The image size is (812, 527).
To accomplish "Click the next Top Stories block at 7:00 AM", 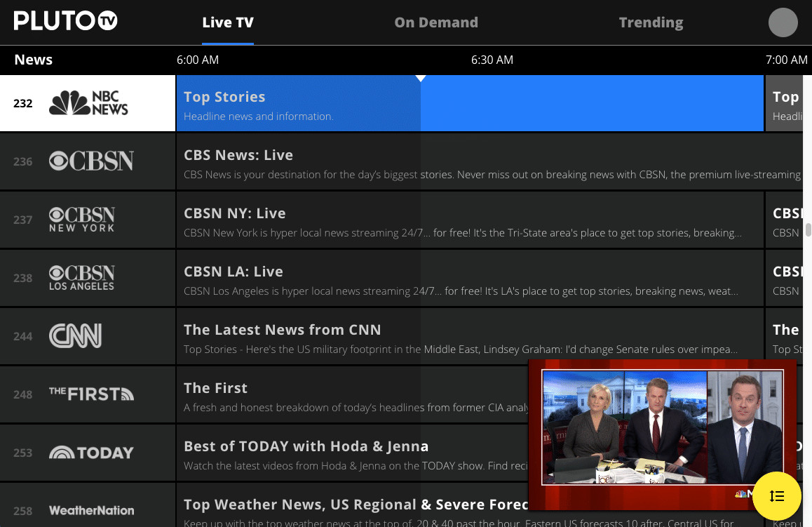I will 784,103.
